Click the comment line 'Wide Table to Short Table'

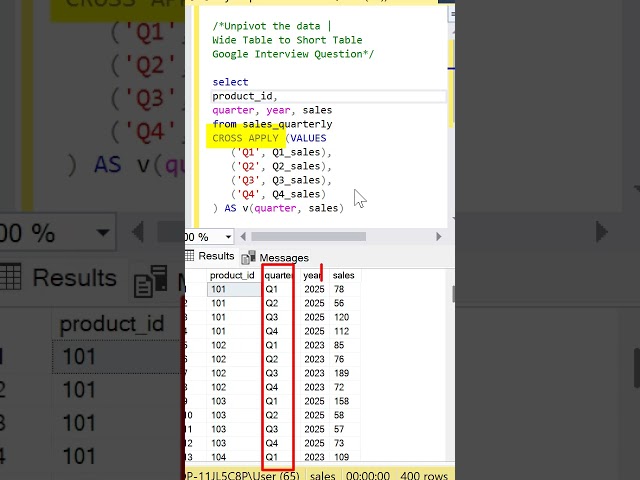click(x=287, y=40)
